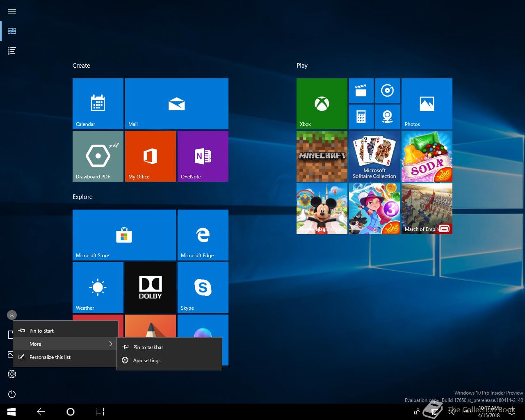Launch Microsoft Edge tile
This screenshot has height=420, width=525.
(203, 235)
